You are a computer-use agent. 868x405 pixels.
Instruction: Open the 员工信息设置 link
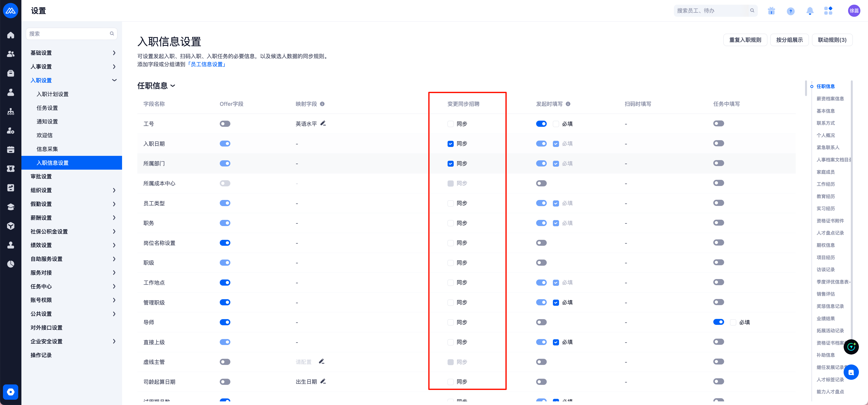(207, 64)
